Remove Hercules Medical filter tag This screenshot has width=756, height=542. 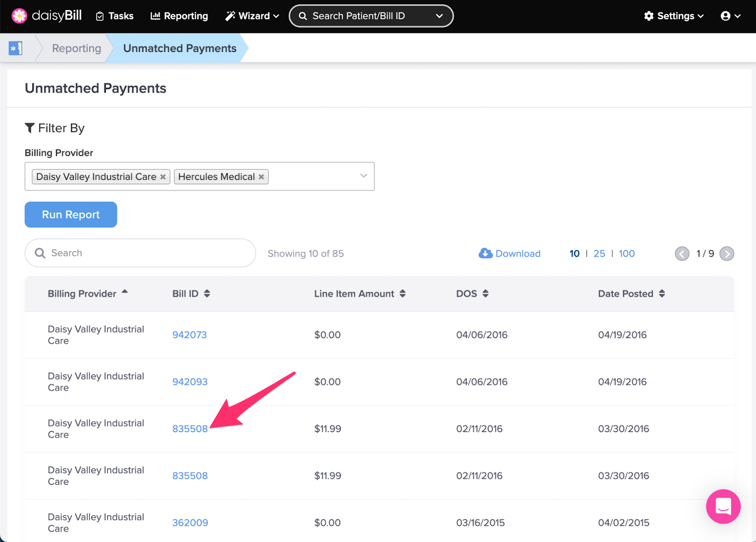click(x=261, y=177)
